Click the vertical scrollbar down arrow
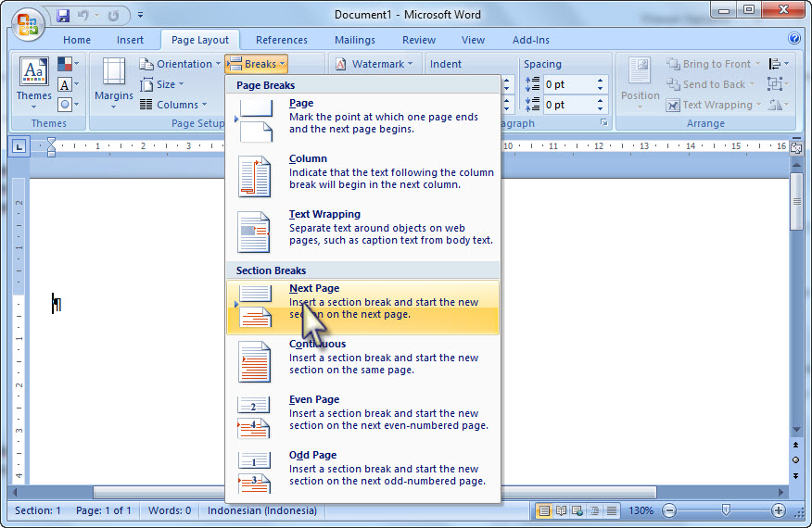 796,430
